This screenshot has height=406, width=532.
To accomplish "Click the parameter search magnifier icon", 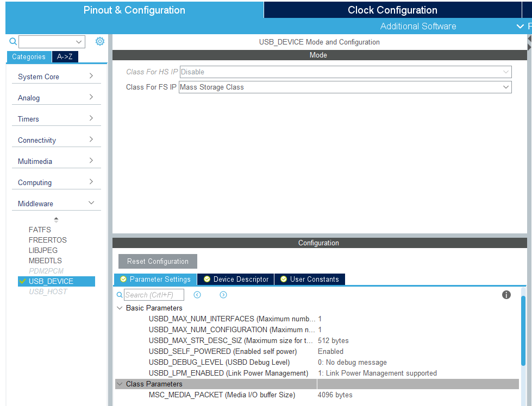I will pos(120,295).
